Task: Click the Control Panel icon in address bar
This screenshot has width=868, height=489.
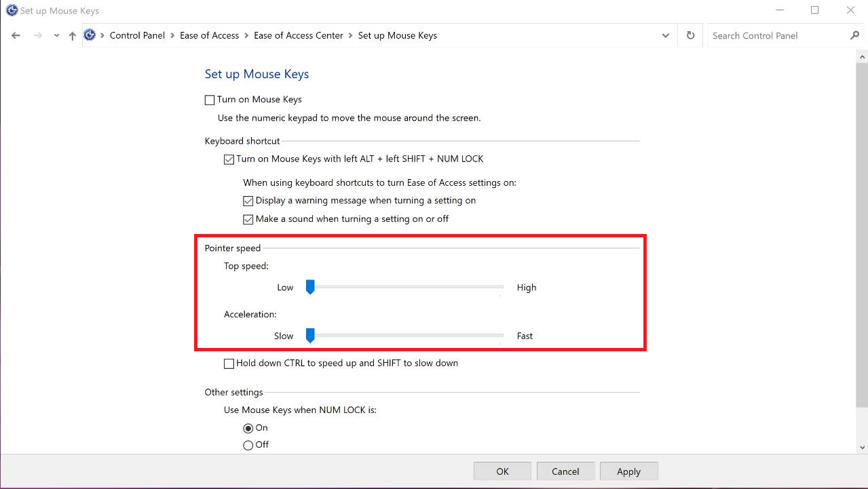Action: coord(90,35)
